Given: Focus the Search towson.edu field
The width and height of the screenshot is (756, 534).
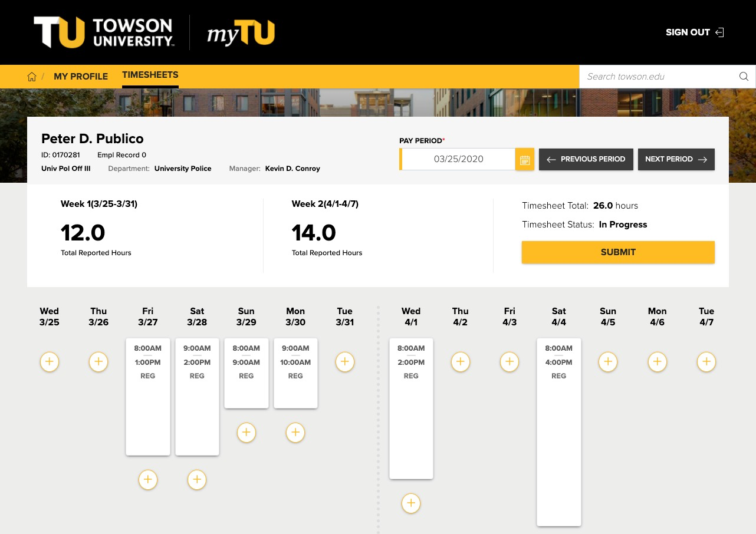Looking at the screenshot, I should pyautogui.click(x=659, y=77).
